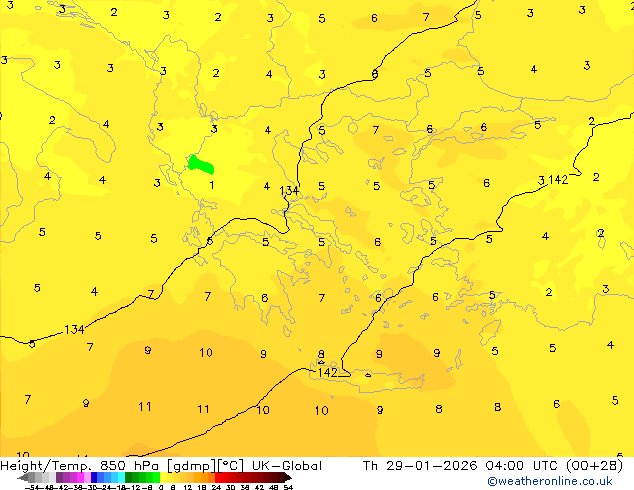The image size is (634, 490).
Task: Click the date "Th 29-01-2026"
Action: pyautogui.click(x=420, y=465)
